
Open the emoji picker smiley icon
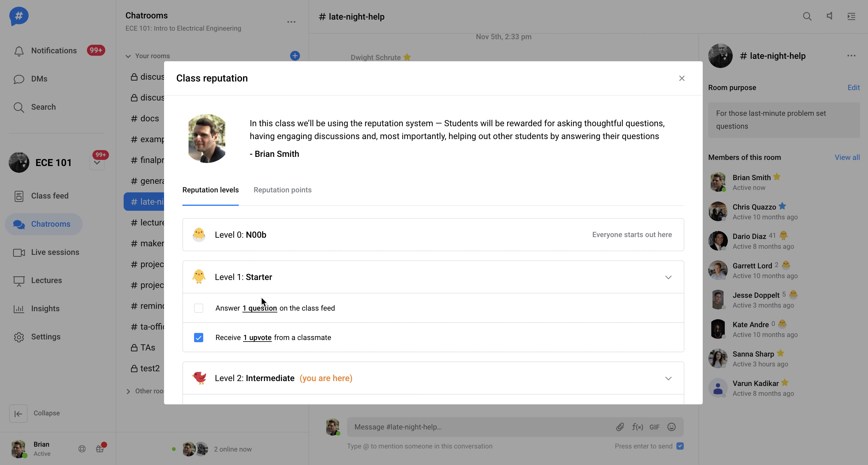(671, 427)
